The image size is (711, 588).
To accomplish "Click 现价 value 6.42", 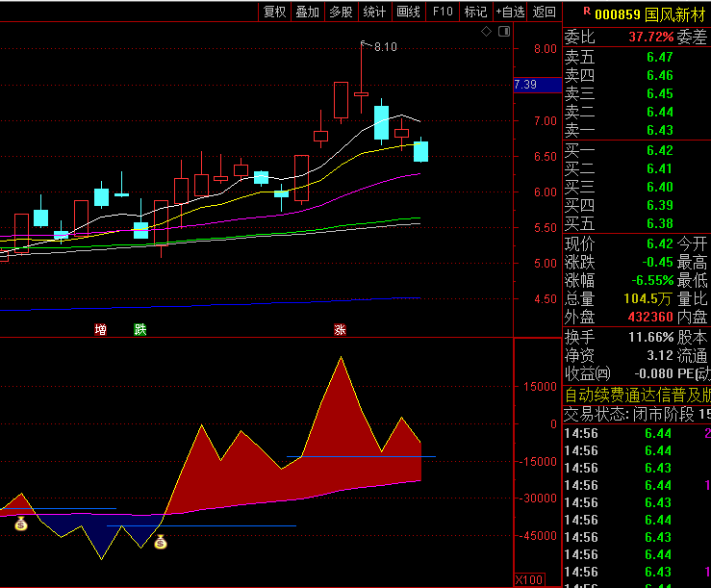I will tap(660, 244).
